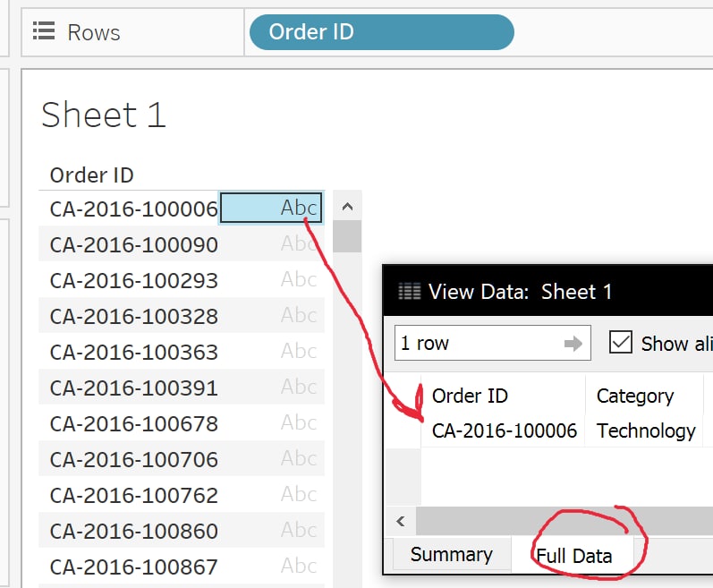Select row label CA-2016-100090

pos(133,245)
